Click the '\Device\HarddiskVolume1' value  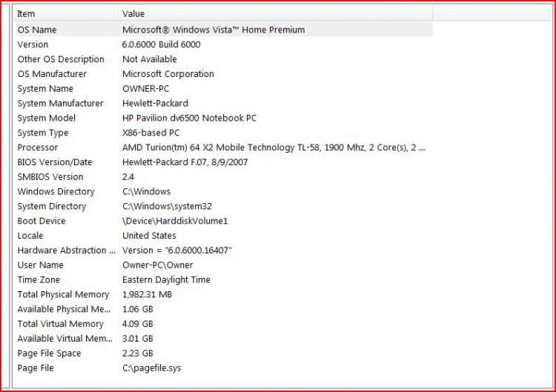point(175,221)
